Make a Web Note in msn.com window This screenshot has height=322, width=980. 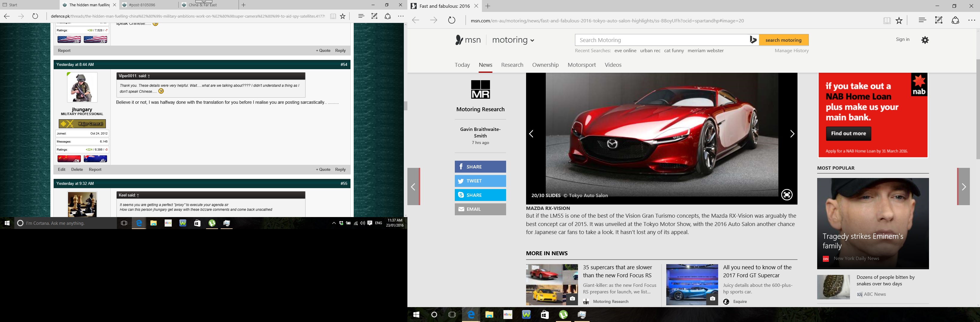click(939, 20)
